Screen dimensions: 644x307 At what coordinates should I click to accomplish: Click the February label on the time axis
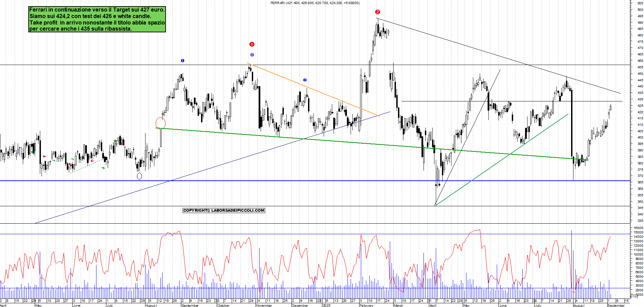(367, 305)
